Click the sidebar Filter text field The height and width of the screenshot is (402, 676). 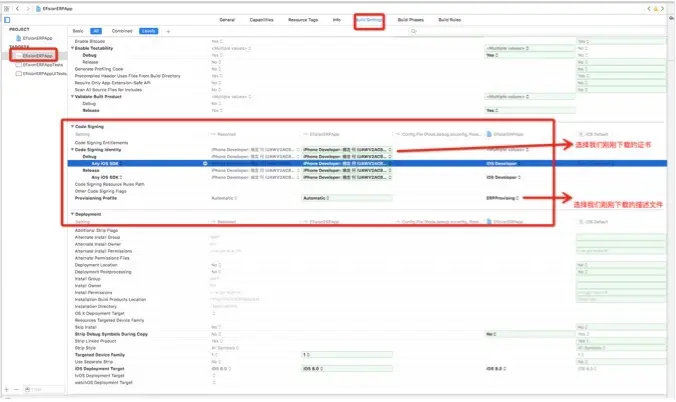click(44, 389)
